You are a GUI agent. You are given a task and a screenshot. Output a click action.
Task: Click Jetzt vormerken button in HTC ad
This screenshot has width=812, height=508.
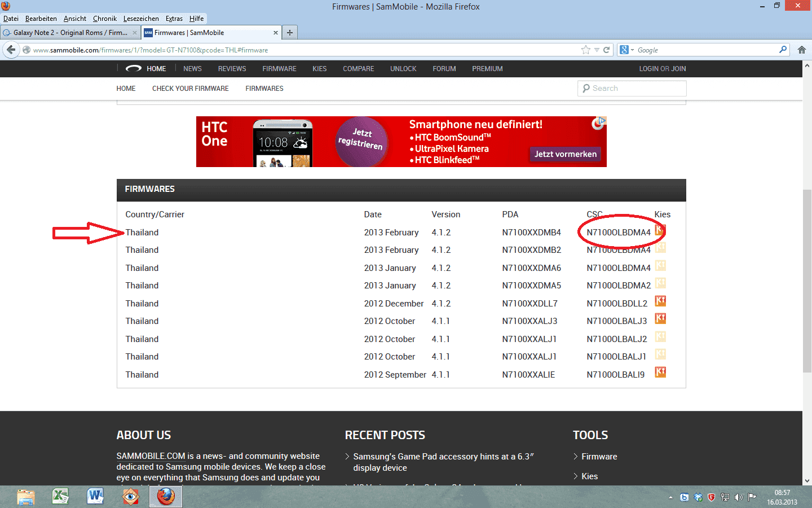566,154
